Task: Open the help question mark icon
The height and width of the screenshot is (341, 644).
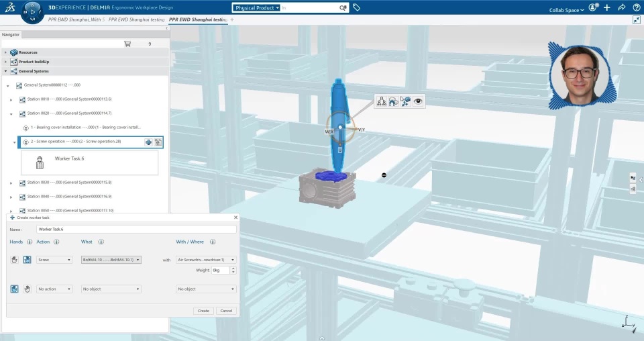Action: click(636, 7)
